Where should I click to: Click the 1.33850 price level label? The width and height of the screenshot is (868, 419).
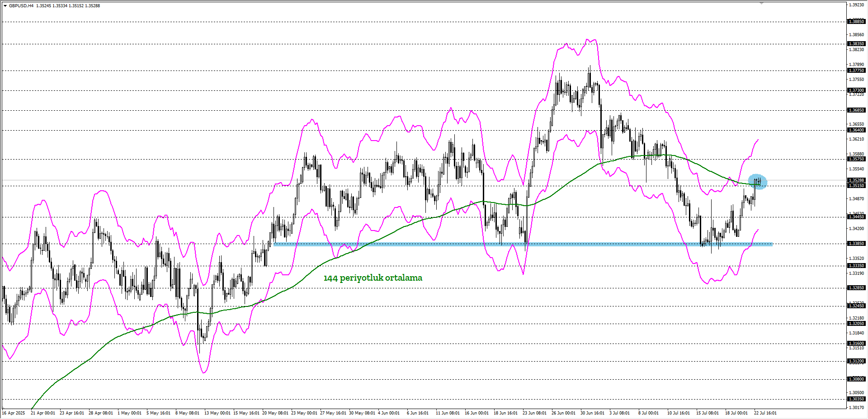pos(856,244)
